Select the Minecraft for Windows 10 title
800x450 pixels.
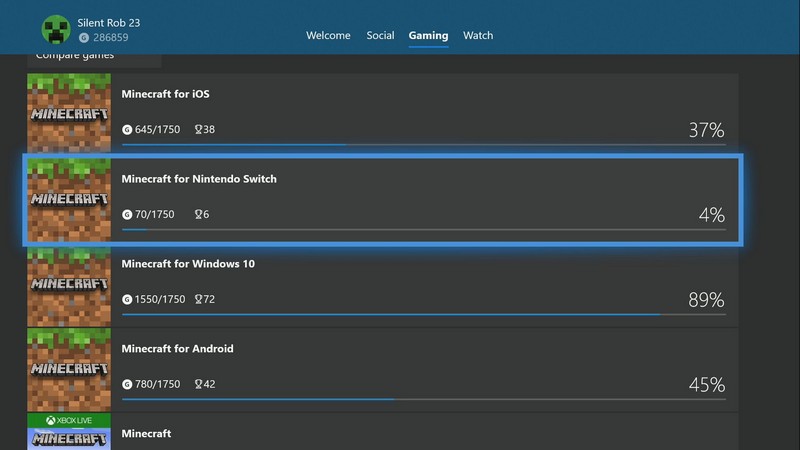tap(188, 264)
